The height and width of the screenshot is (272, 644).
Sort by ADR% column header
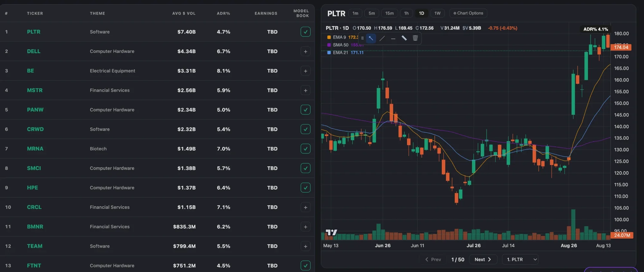223,14
